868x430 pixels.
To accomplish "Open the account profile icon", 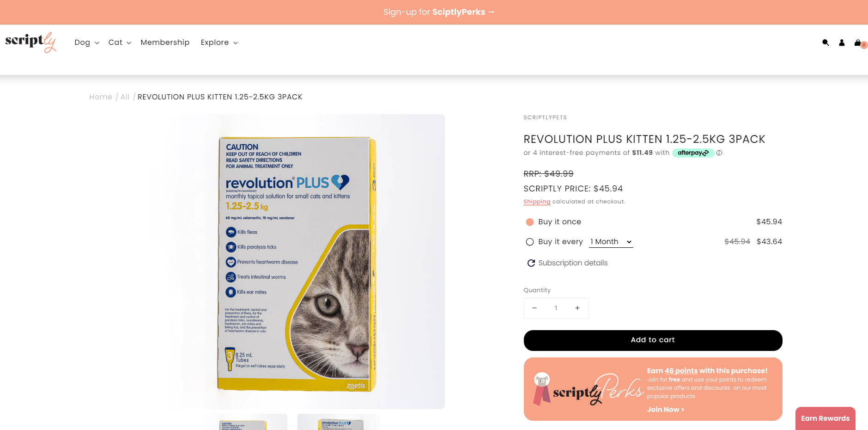I will (x=842, y=43).
